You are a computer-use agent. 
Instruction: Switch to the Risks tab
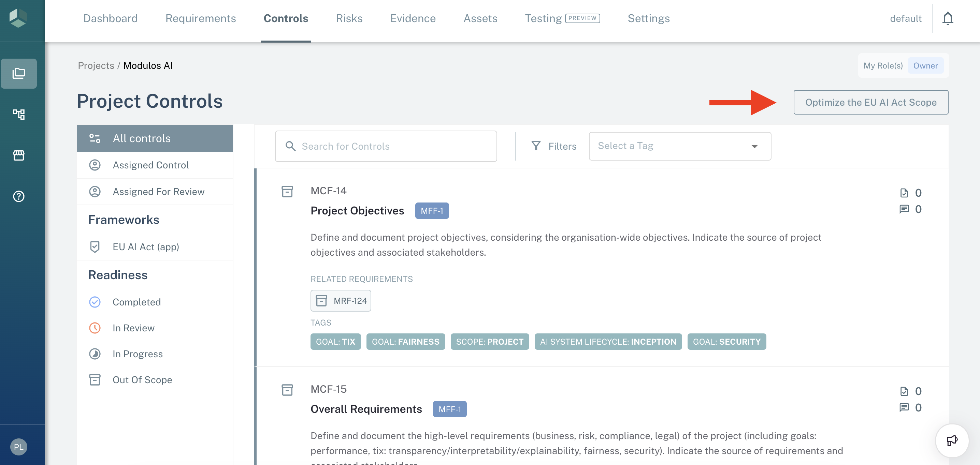pos(349,18)
